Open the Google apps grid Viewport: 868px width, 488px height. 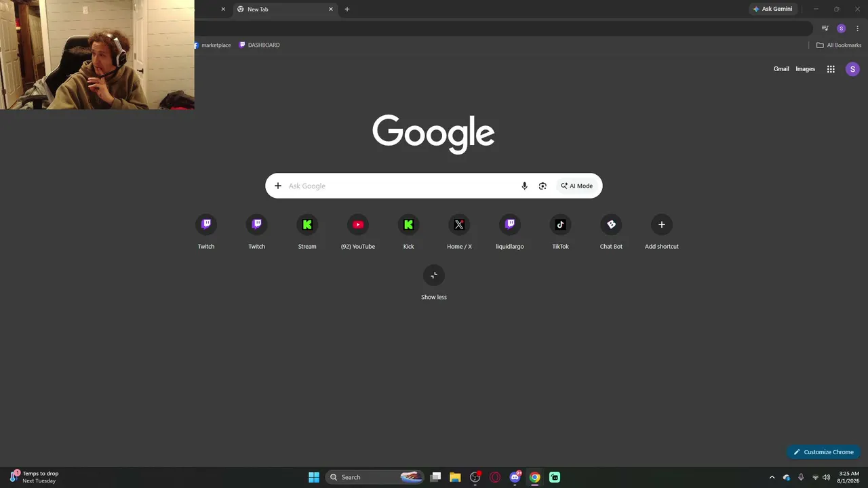(831, 69)
